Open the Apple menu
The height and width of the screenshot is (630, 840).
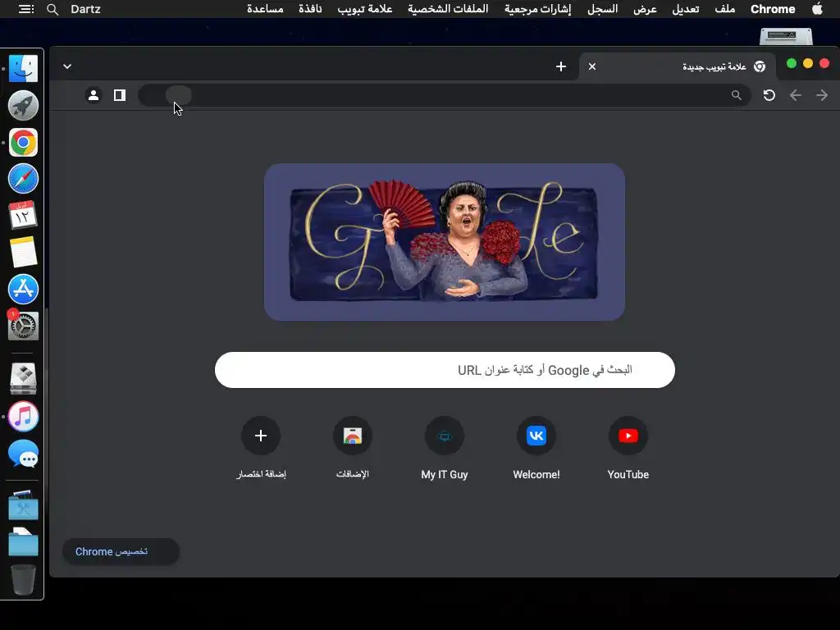(817, 8)
